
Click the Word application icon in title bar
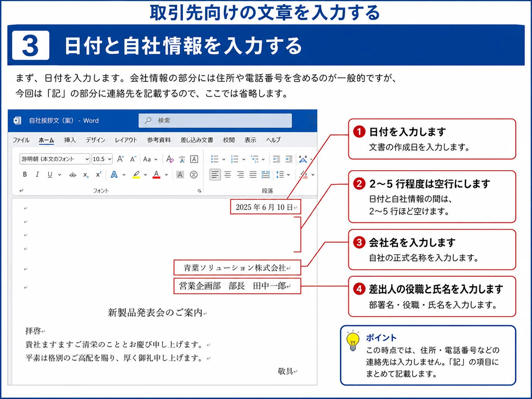pyautogui.click(x=17, y=121)
